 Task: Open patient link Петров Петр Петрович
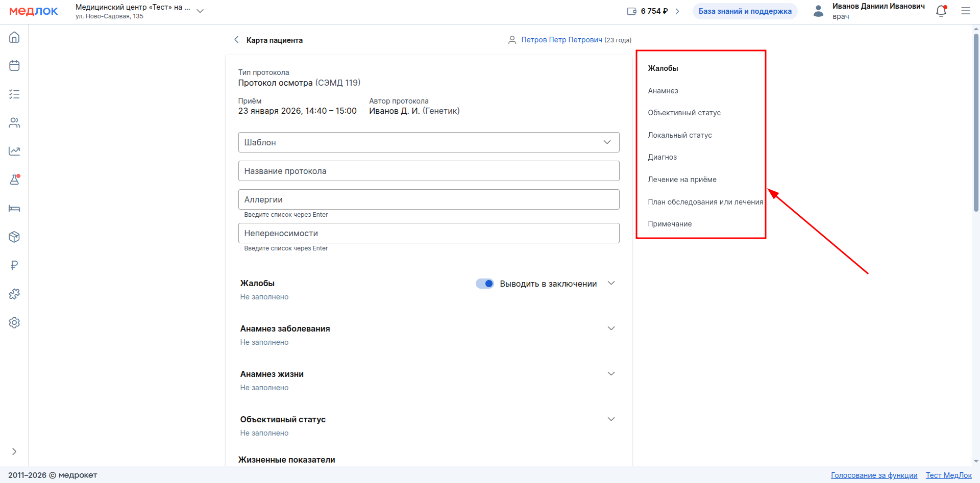561,40
